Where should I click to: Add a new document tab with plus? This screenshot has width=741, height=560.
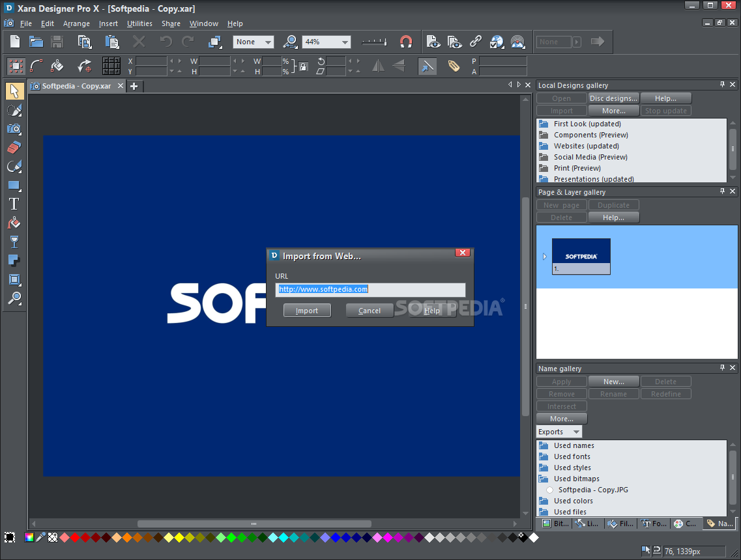click(x=134, y=86)
